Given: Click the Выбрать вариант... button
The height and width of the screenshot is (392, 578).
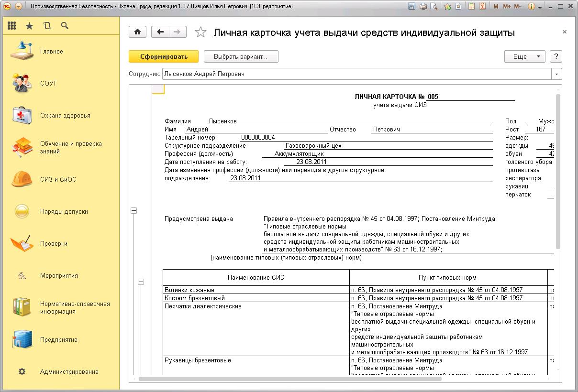Looking at the screenshot, I should pyautogui.click(x=241, y=56).
